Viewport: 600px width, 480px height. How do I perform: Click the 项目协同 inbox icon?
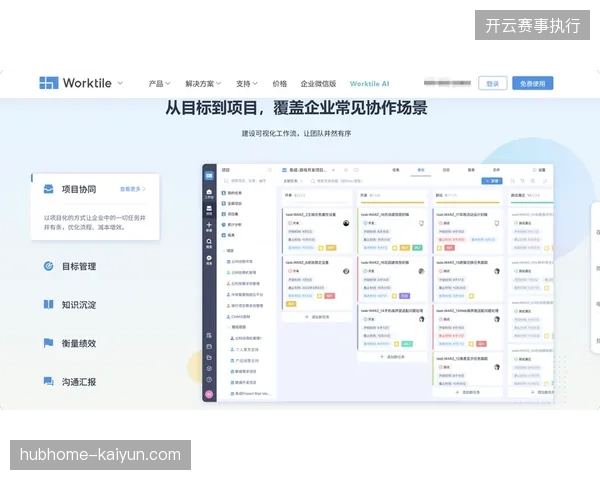(49, 189)
